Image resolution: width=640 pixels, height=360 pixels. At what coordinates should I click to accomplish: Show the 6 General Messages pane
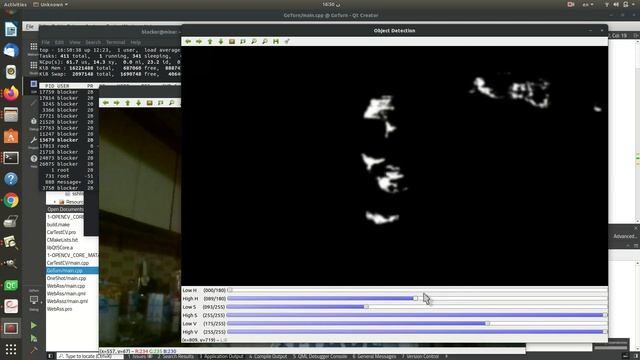374,356
